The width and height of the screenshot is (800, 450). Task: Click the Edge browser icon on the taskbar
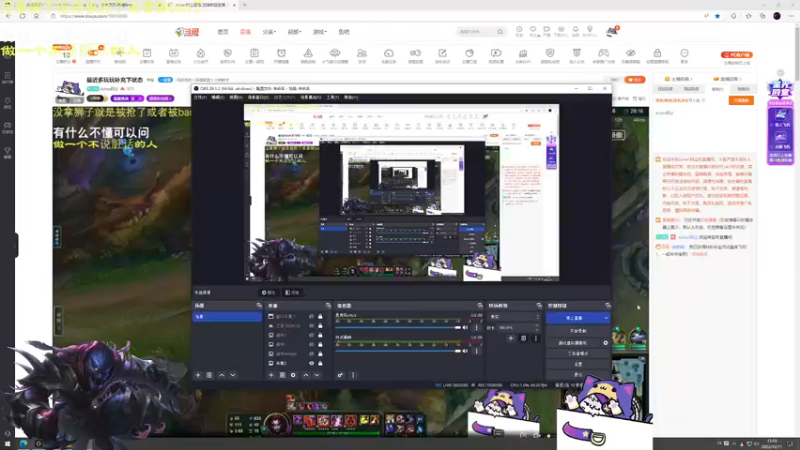[23, 443]
